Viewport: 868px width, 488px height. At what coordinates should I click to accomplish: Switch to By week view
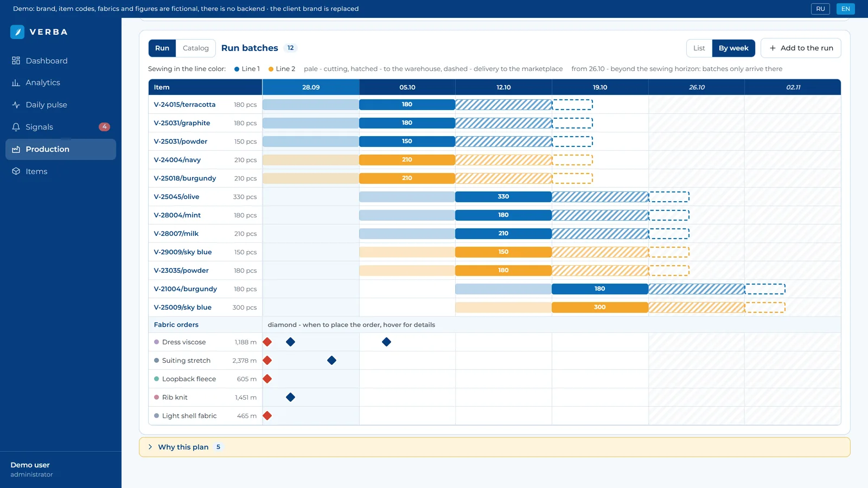tap(733, 48)
